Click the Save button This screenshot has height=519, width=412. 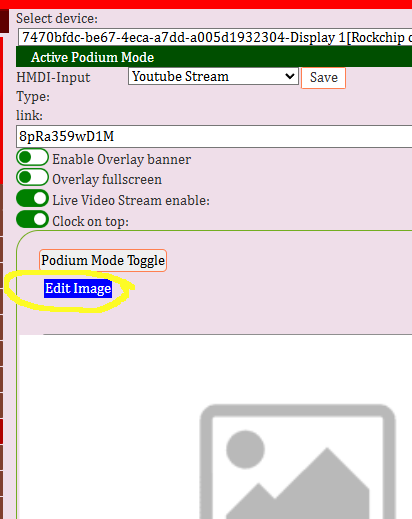coord(323,78)
